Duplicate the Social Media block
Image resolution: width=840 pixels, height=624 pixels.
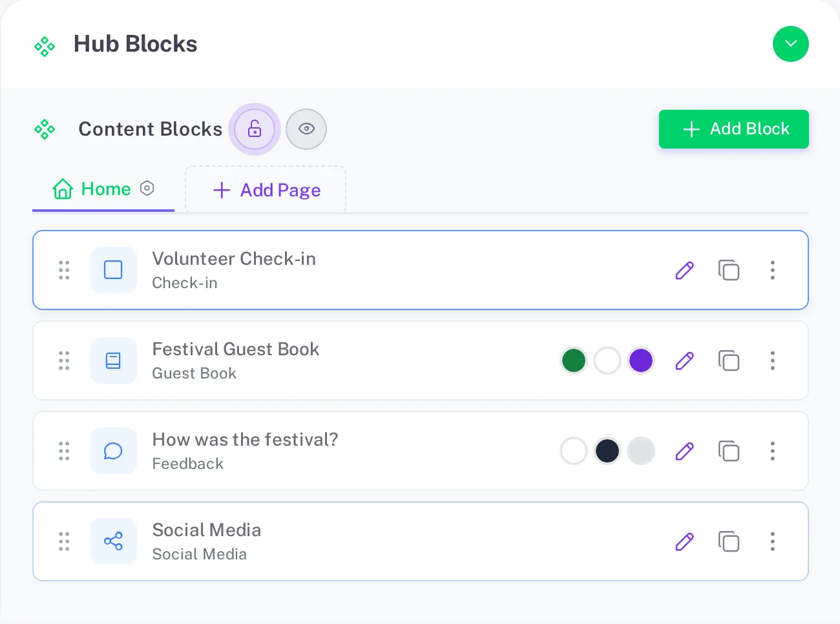[729, 541]
